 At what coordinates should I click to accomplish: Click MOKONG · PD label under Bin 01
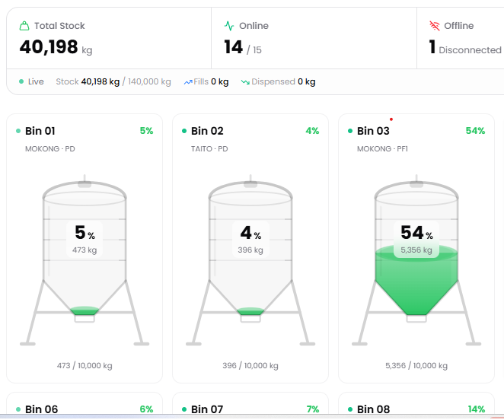[x=49, y=149]
